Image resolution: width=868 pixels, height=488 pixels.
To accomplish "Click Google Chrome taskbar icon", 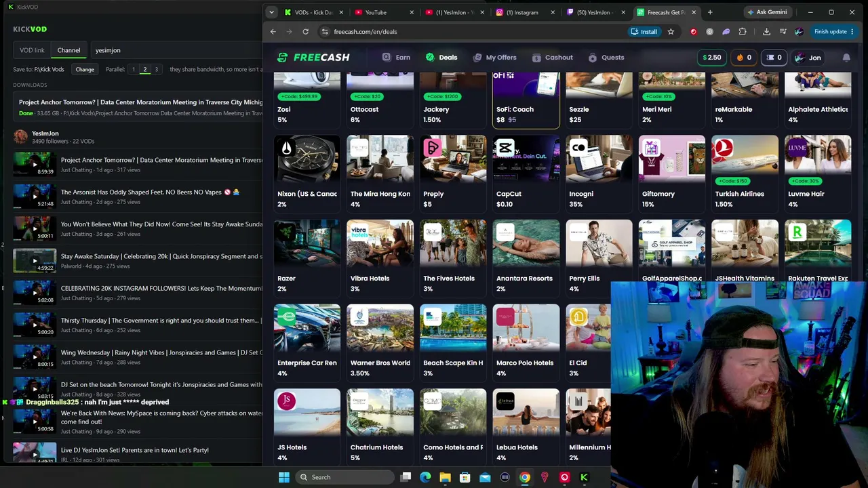I will pos(524,477).
